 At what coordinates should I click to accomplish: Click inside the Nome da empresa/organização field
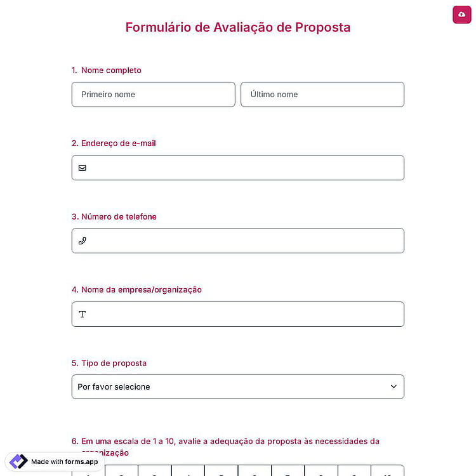(x=238, y=314)
